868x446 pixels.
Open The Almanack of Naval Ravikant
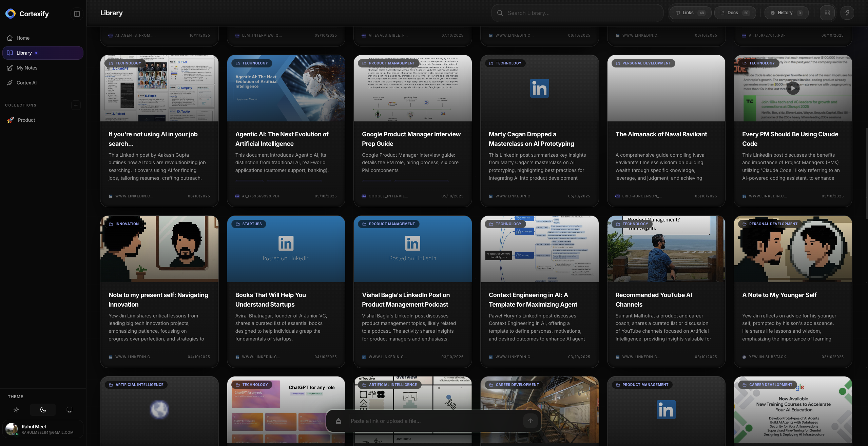click(x=661, y=134)
